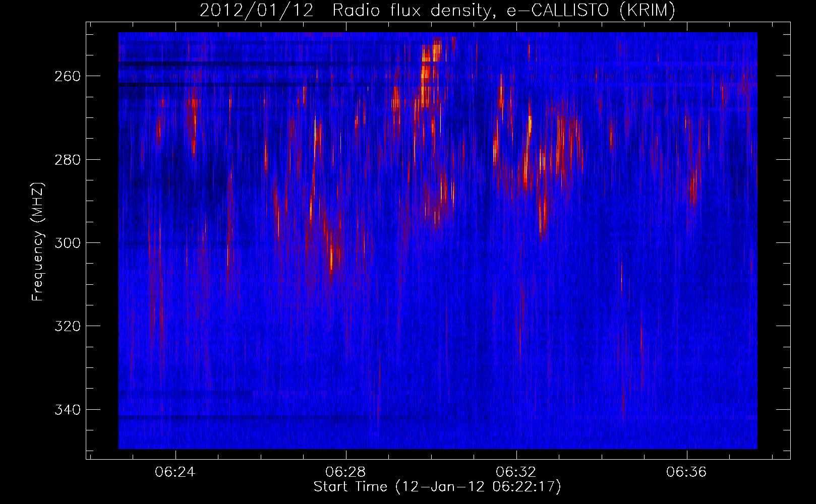Select the 300 frequency tick label
The width and height of the screenshot is (816, 504).
pyautogui.click(x=68, y=243)
